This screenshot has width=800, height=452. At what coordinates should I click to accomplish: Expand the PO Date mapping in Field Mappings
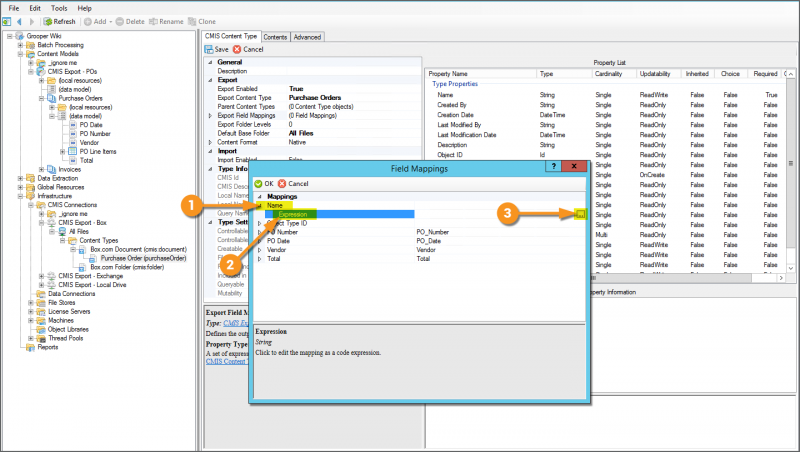click(x=260, y=241)
